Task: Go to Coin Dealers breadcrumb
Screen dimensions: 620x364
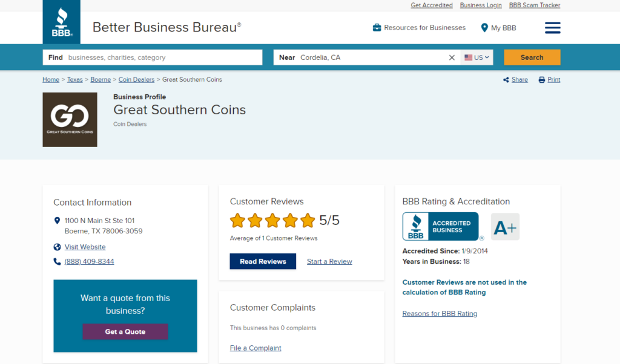Action: coord(136,79)
